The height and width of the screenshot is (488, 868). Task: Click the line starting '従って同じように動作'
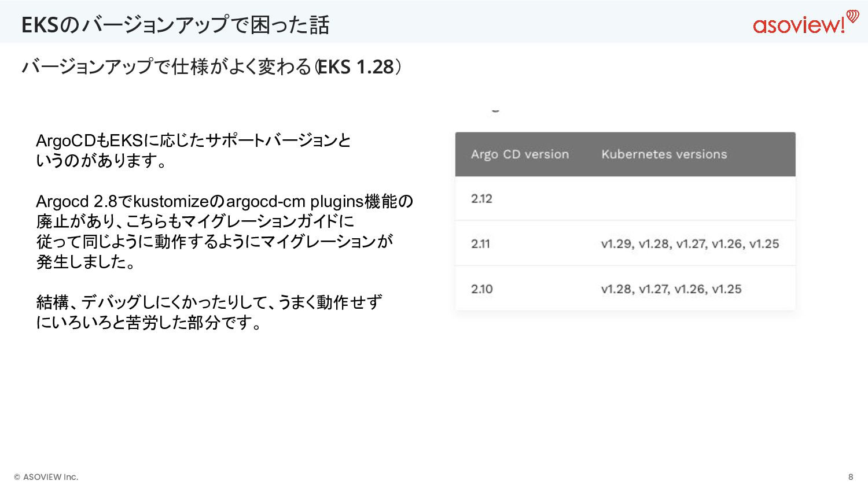(x=215, y=242)
